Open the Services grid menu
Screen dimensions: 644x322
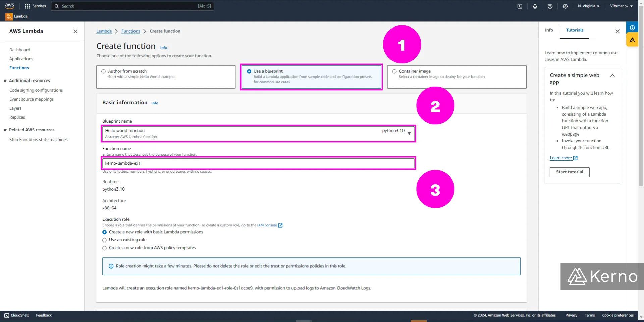click(35, 6)
